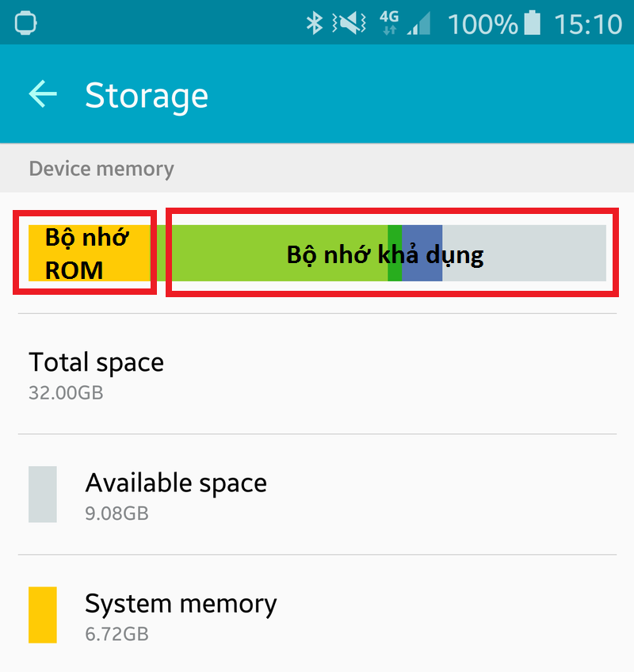Viewport: 634px width, 672px height.
Task: Tap the Bluetooth status bar icon
Action: (315, 24)
